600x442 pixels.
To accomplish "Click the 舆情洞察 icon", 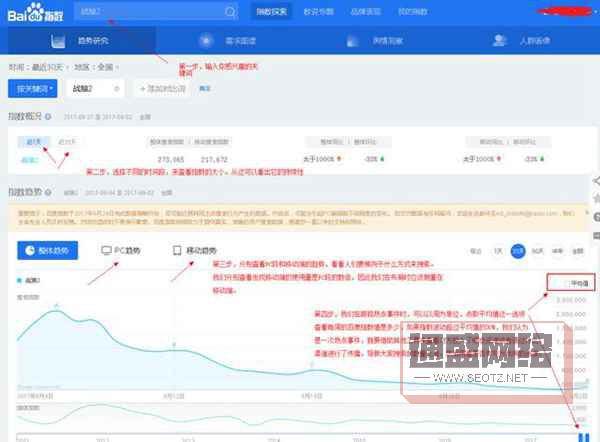I will tap(352, 41).
